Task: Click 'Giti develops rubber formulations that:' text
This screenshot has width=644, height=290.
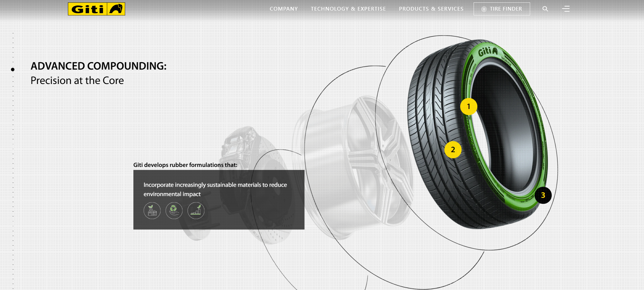Action: point(185,165)
